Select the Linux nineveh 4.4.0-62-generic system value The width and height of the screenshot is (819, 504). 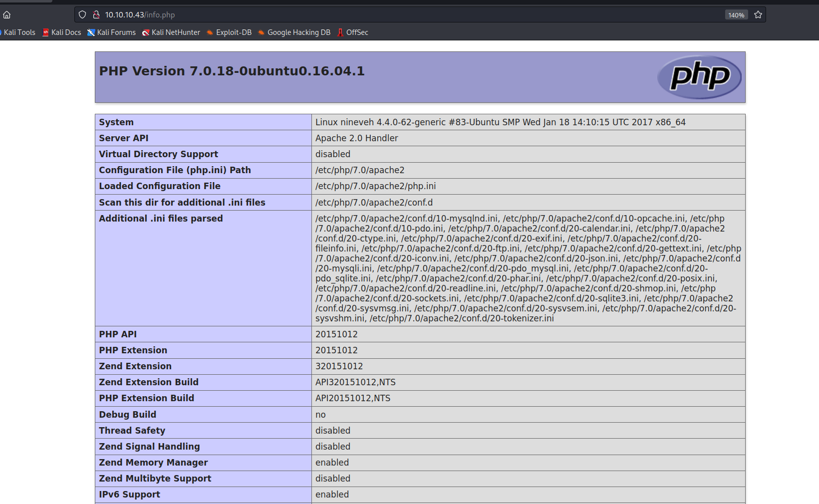[x=501, y=122]
